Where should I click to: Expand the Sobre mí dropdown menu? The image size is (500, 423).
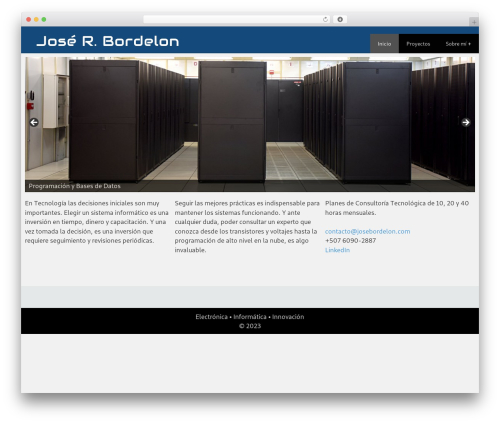pyautogui.click(x=458, y=44)
